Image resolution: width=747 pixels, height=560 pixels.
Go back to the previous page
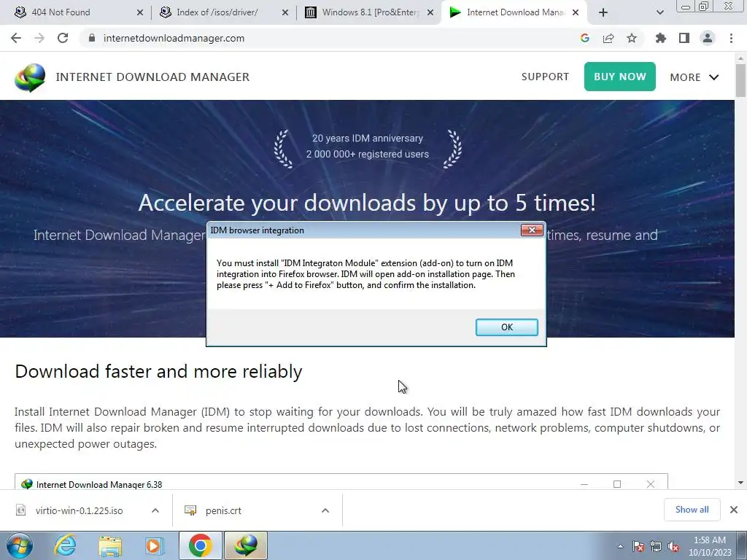point(16,38)
